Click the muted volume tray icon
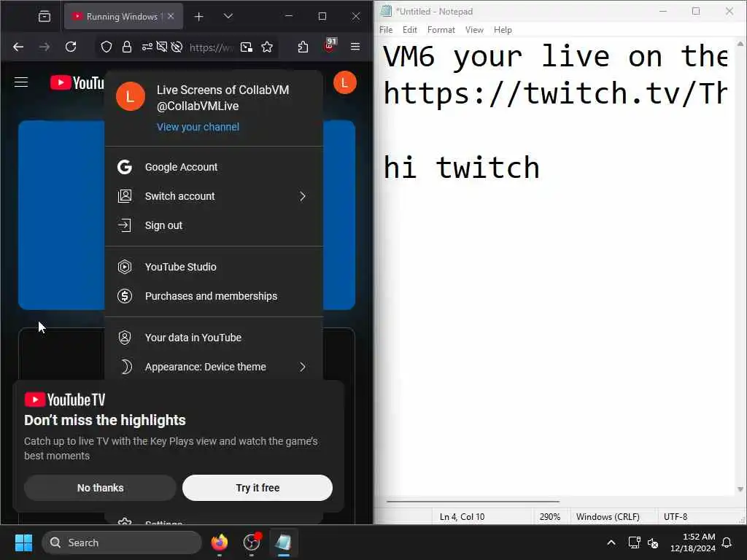747x560 pixels. pyautogui.click(x=653, y=542)
